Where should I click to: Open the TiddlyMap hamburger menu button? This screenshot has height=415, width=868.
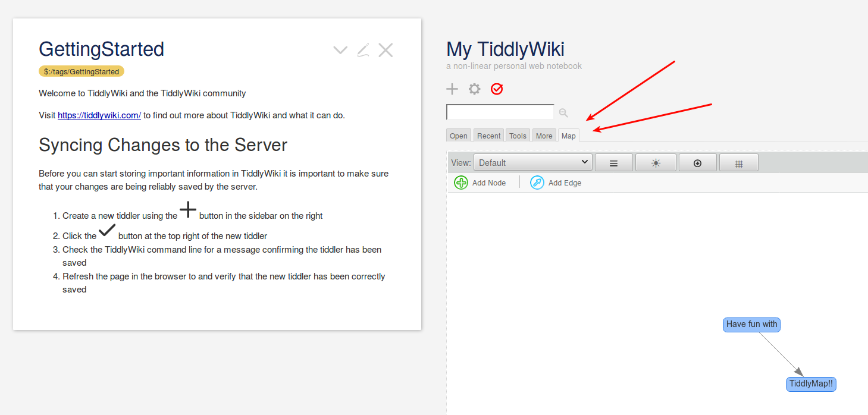614,163
